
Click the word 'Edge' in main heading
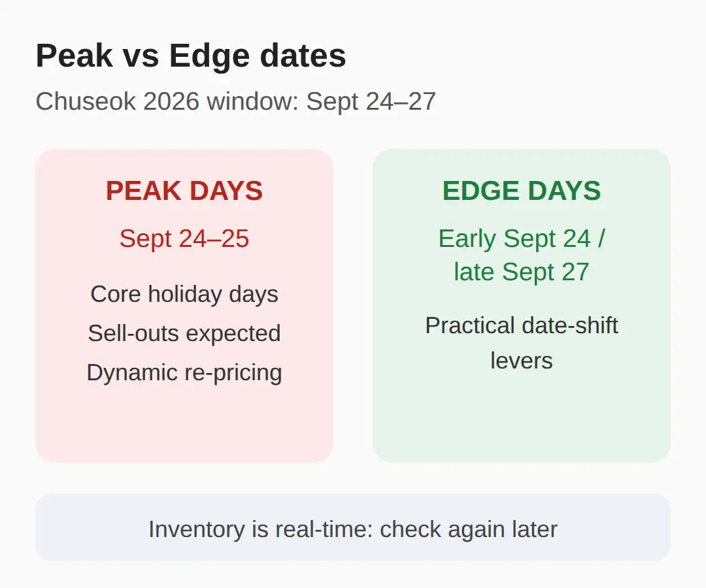(x=208, y=56)
